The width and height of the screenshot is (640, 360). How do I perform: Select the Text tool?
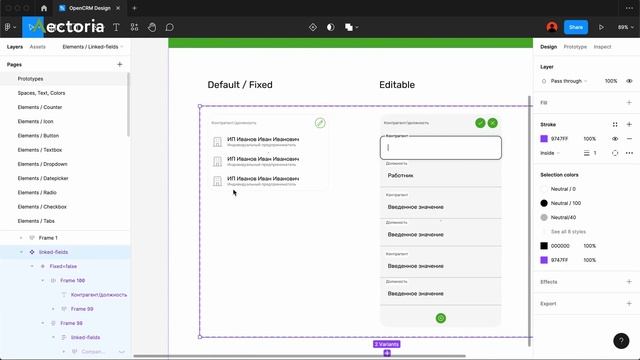[116, 27]
